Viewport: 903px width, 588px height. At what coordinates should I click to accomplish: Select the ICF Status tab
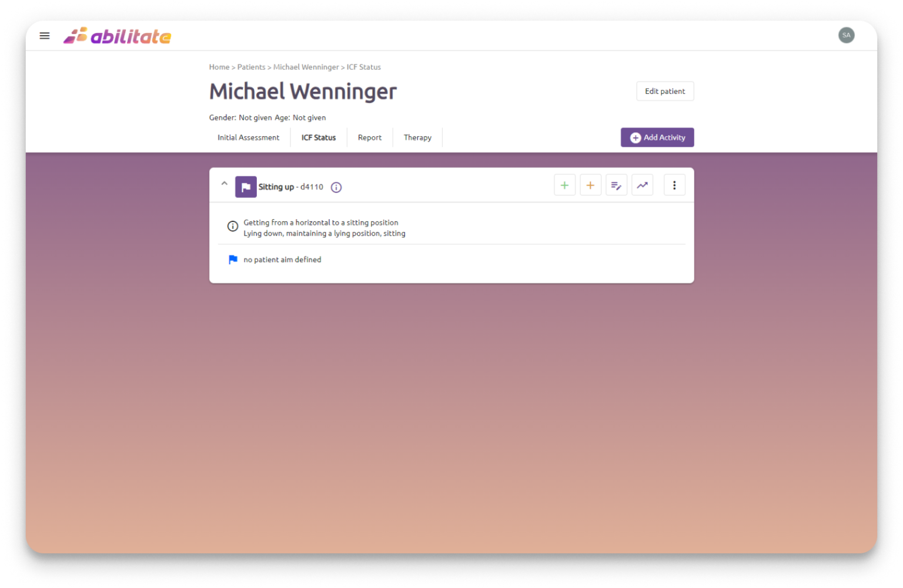pos(318,137)
